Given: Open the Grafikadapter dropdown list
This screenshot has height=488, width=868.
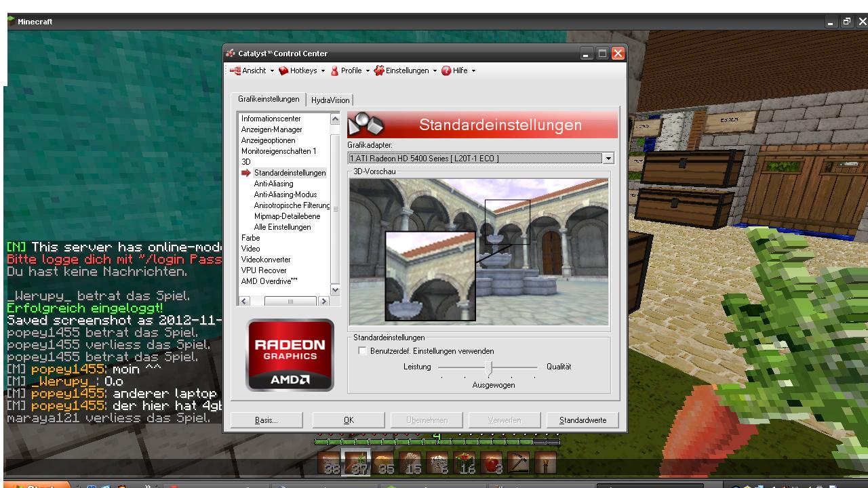Looking at the screenshot, I should [x=608, y=159].
